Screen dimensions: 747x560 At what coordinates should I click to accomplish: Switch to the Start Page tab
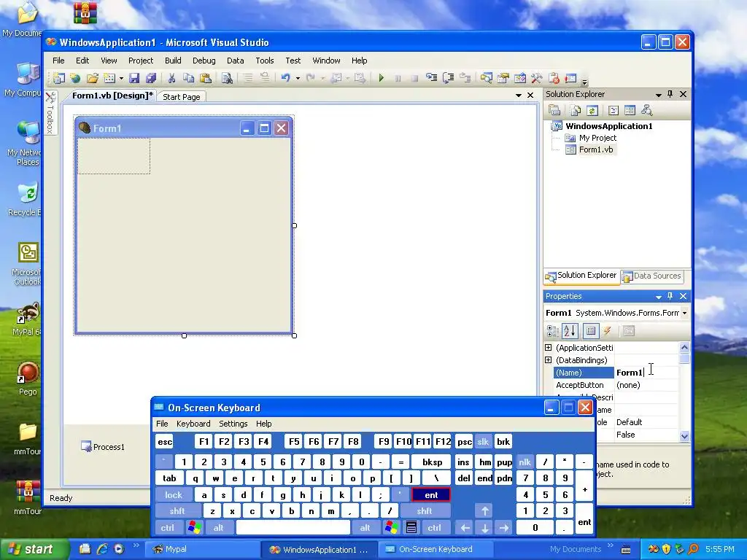[182, 97]
